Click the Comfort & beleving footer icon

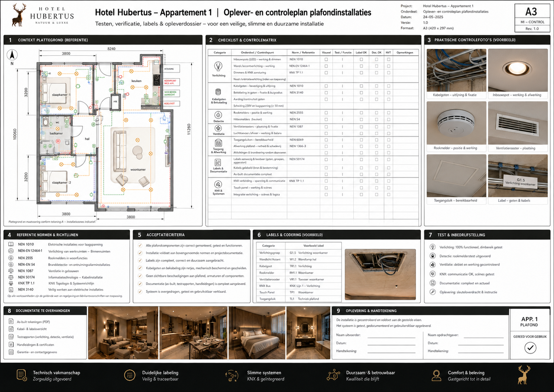coord(436,375)
